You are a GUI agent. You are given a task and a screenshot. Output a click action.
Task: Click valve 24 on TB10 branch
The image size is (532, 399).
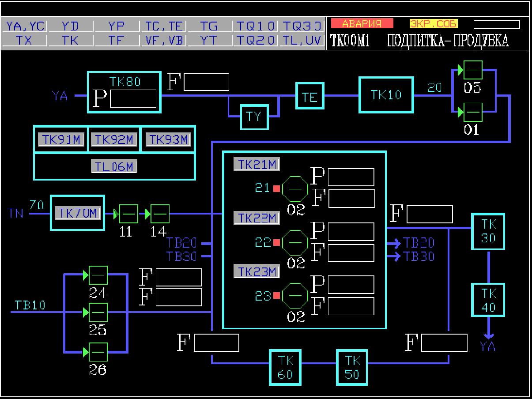pyautogui.click(x=98, y=275)
